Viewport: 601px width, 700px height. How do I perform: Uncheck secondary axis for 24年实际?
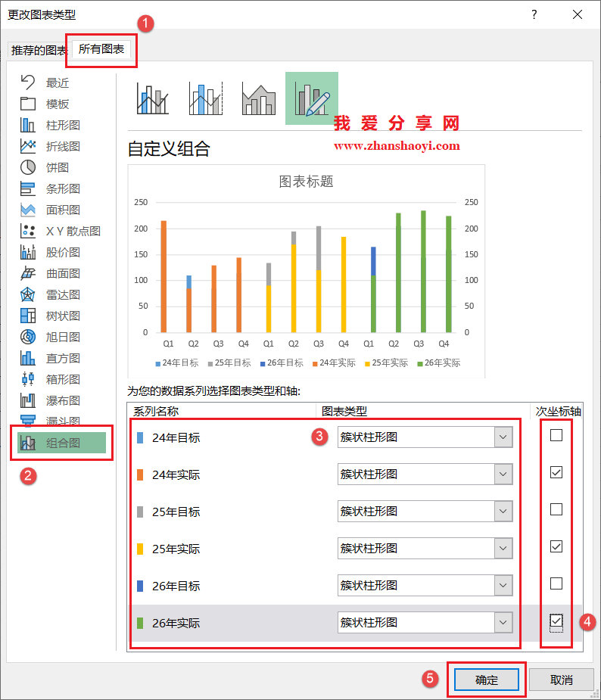pos(556,472)
